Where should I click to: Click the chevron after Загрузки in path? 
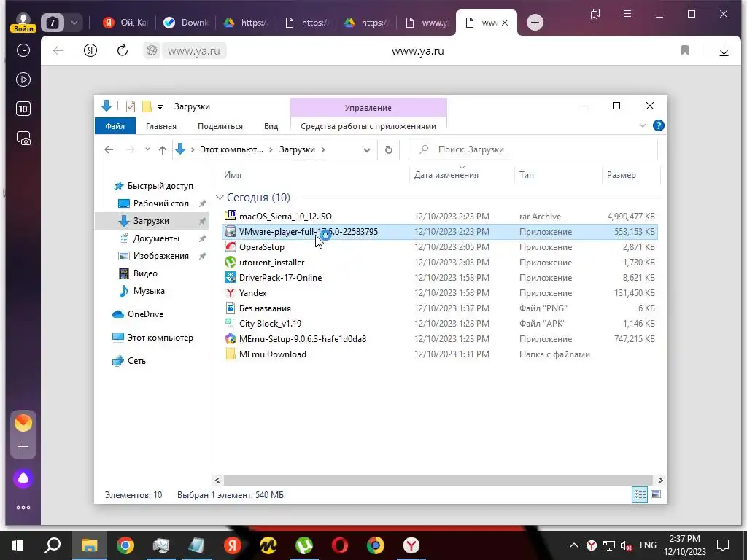tap(323, 150)
